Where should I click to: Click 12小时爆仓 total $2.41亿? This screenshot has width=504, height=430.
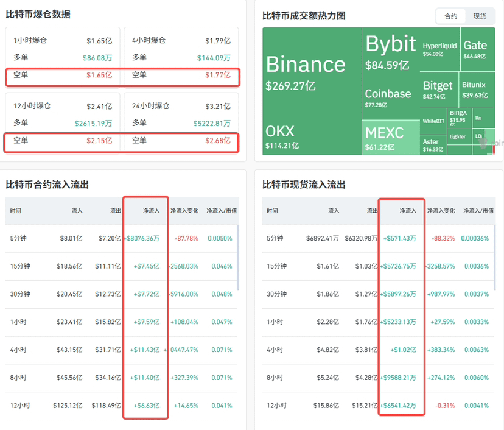[x=99, y=107]
